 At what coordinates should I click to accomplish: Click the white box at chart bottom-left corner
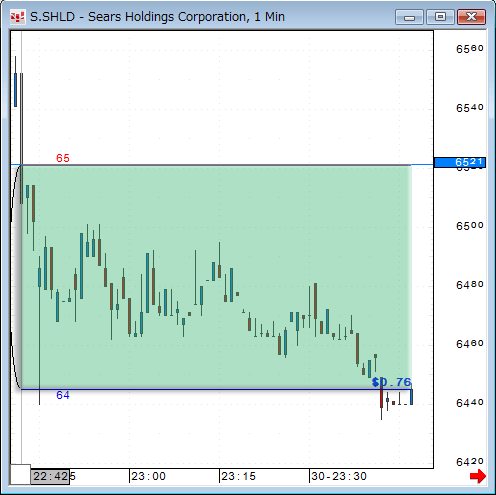(20, 474)
